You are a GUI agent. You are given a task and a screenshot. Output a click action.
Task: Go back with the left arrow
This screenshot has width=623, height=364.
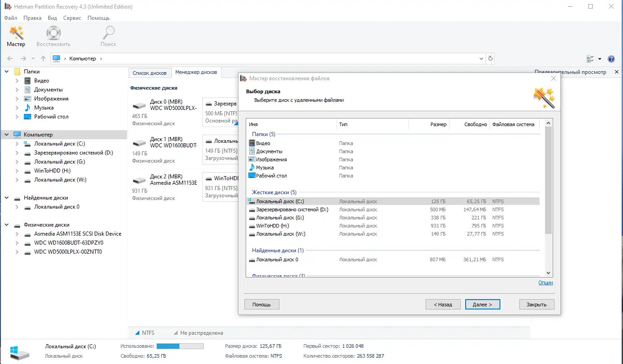[x=10, y=59]
